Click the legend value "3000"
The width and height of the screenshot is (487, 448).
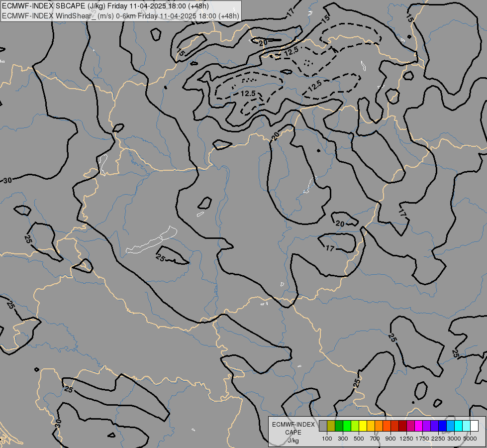(x=454, y=439)
